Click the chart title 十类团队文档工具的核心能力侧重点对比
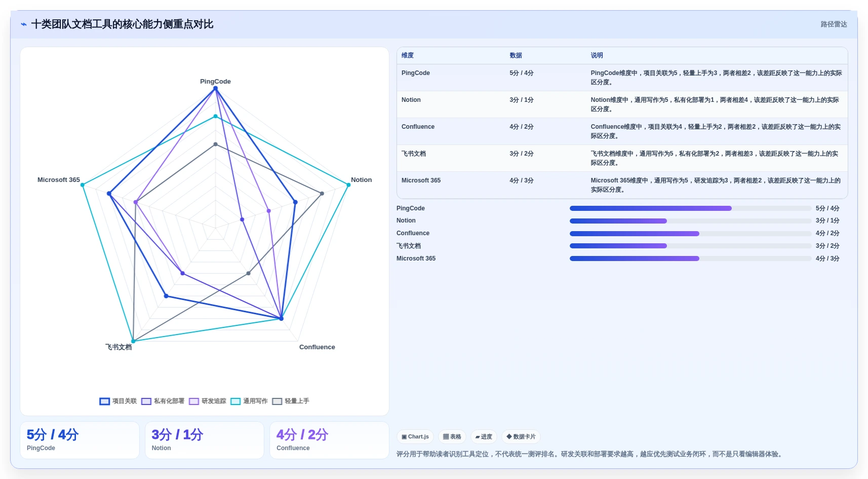This screenshot has width=868, height=479. (x=122, y=24)
